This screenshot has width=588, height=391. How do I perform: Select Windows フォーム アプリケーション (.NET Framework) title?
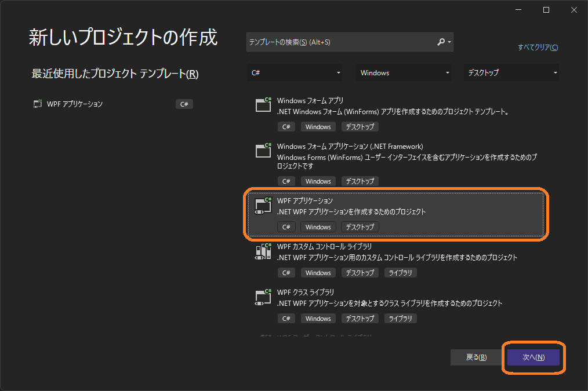[x=350, y=147]
